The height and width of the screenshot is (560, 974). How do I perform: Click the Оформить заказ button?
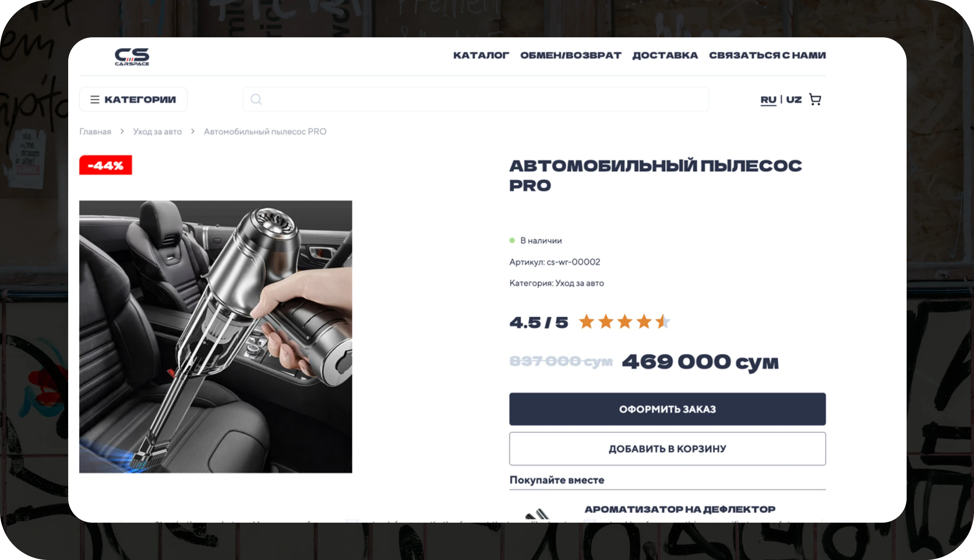point(668,409)
